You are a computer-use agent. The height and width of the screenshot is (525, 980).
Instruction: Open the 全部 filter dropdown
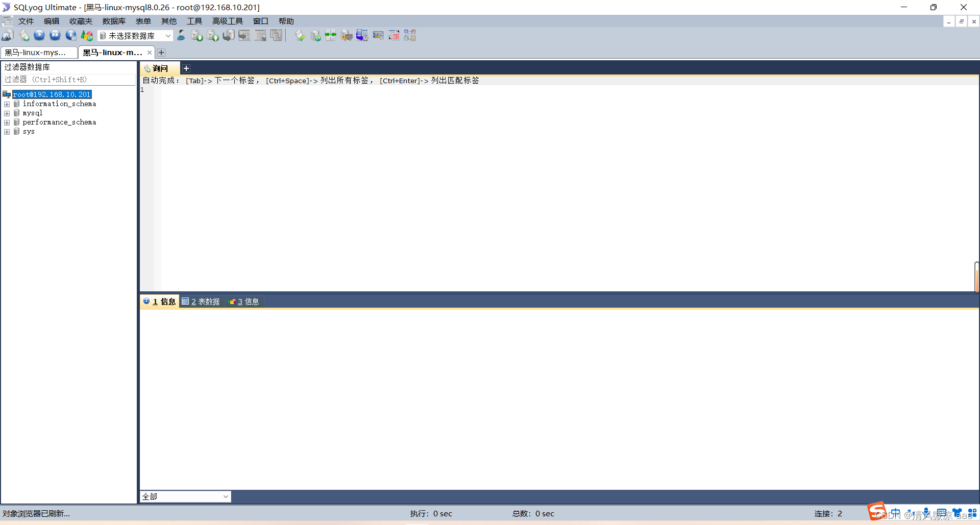point(185,496)
